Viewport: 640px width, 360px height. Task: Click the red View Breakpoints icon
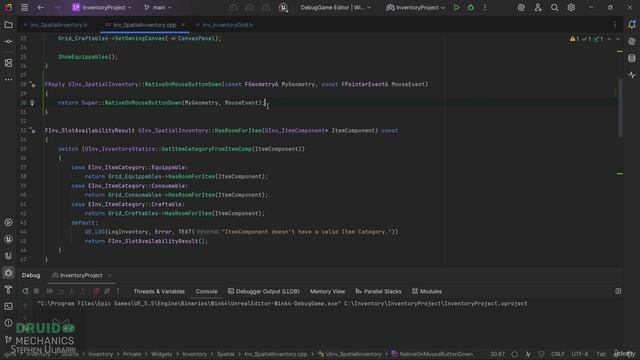[x=96, y=291]
